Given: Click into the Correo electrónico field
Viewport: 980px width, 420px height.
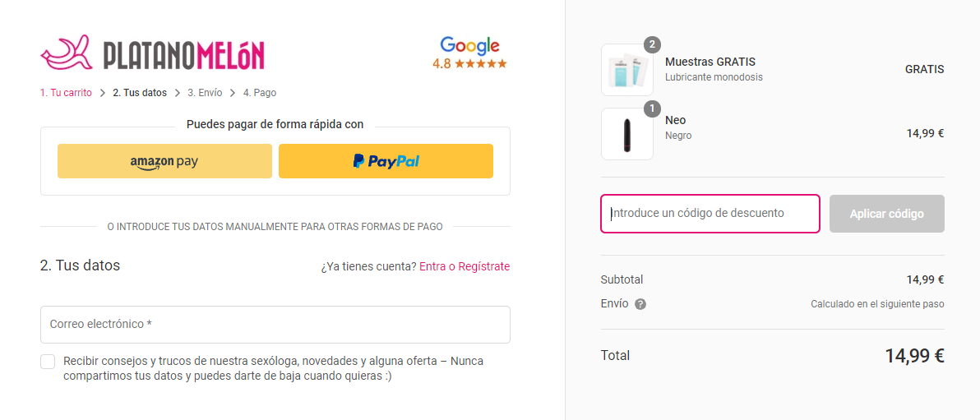Looking at the screenshot, I should tap(275, 325).
